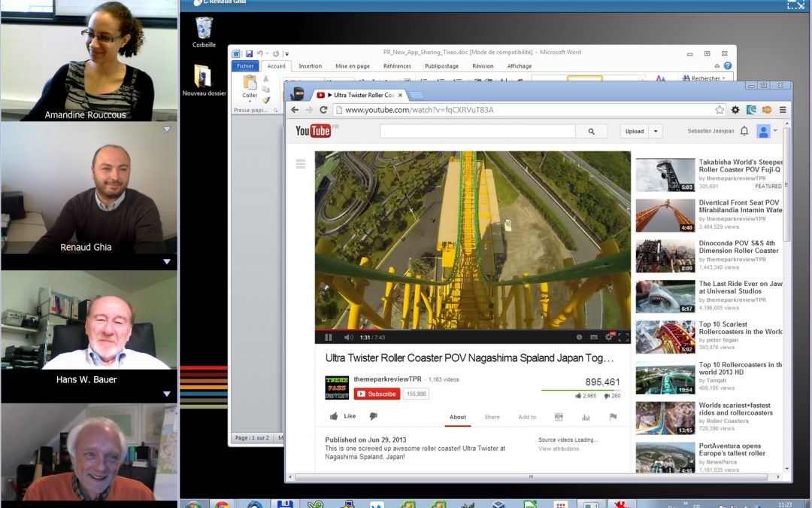Go back in the Chrome browser
Image resolution: width=812 pixels, height=508 pixels.
[295, 110]
